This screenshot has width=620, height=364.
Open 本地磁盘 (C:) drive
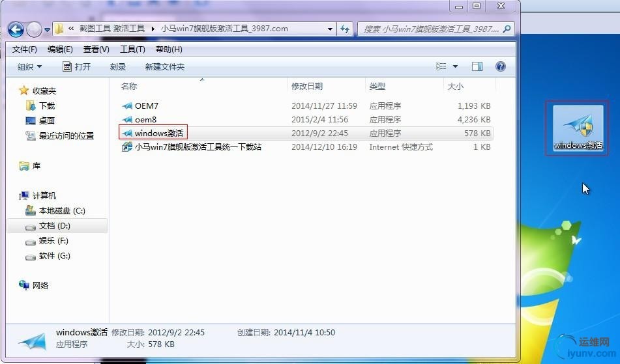pyautogui.click(x=62, y=210)
